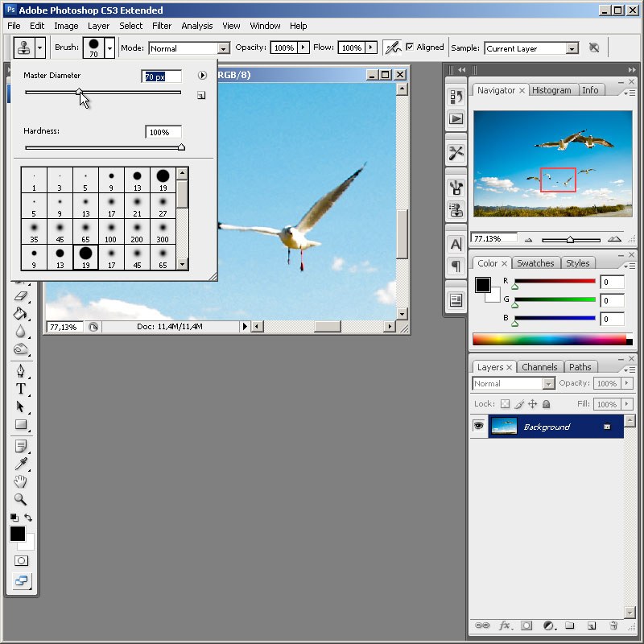Open the Actions panel icon
The width and height of the screenshot is (644, 644).
click(x=456, y=119)
